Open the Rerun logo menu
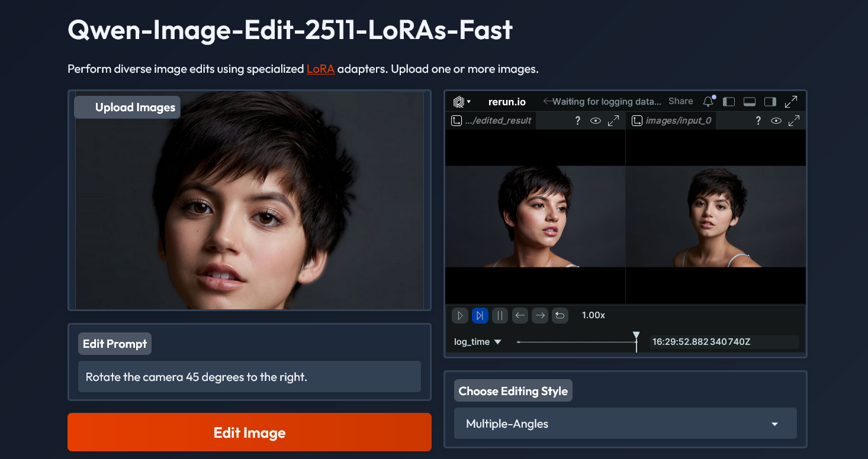The height and width of the screenshot is (459, 868). 461,102
